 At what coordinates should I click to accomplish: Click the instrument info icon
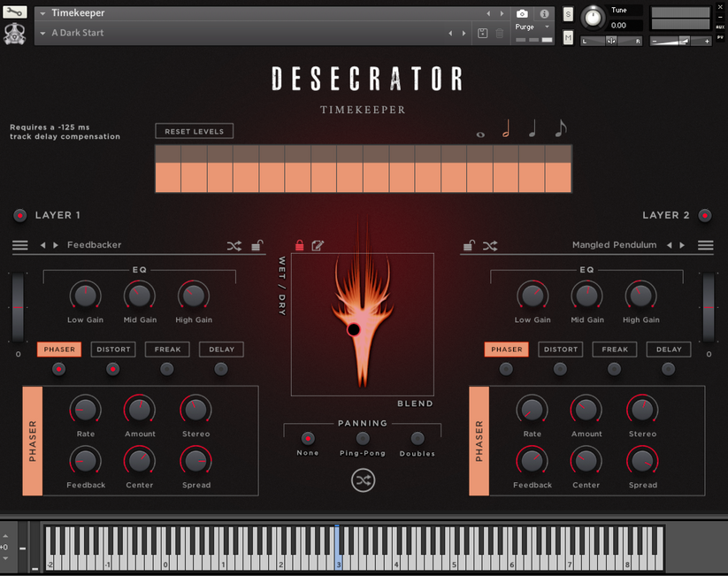pos(543,13)
